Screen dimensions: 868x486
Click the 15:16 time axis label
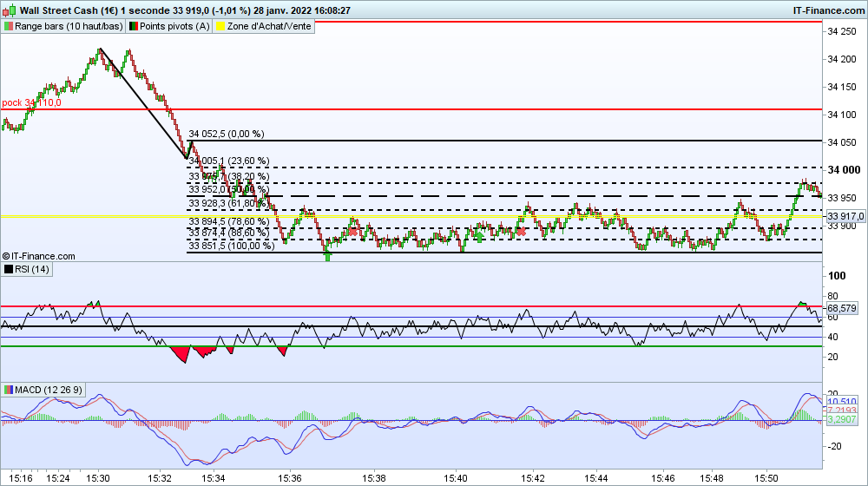coord(21,478)
